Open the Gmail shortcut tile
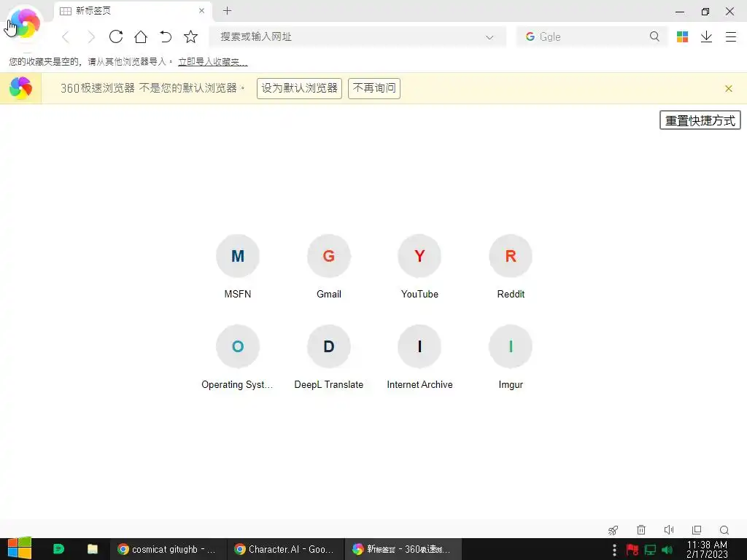 click(329, 267)
